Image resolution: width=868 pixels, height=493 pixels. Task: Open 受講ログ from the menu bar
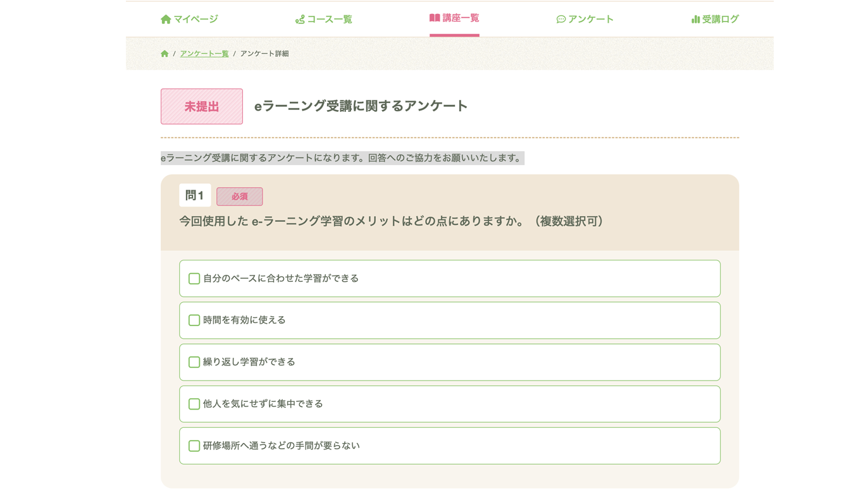click(x=721, y=19)
